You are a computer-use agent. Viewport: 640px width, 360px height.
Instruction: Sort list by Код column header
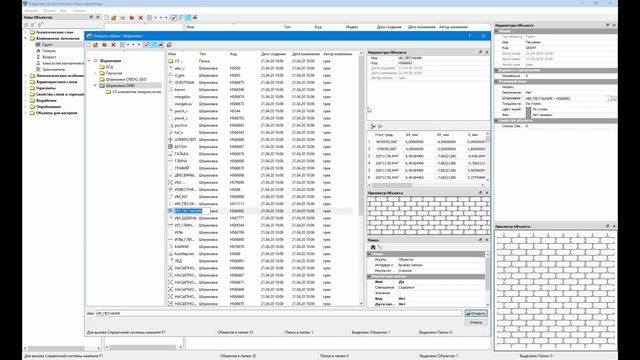tap(233, 54)
